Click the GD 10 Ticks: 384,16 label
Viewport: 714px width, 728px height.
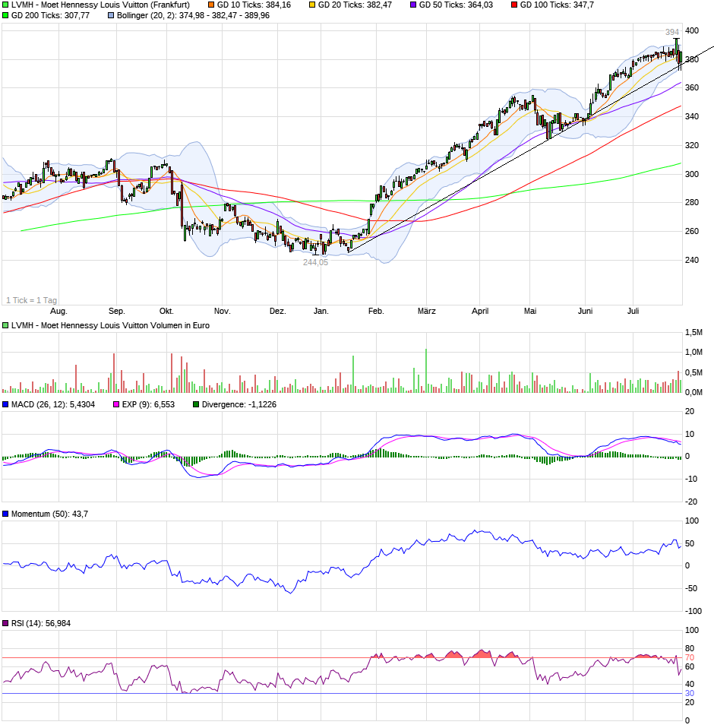tap(254, 5)
